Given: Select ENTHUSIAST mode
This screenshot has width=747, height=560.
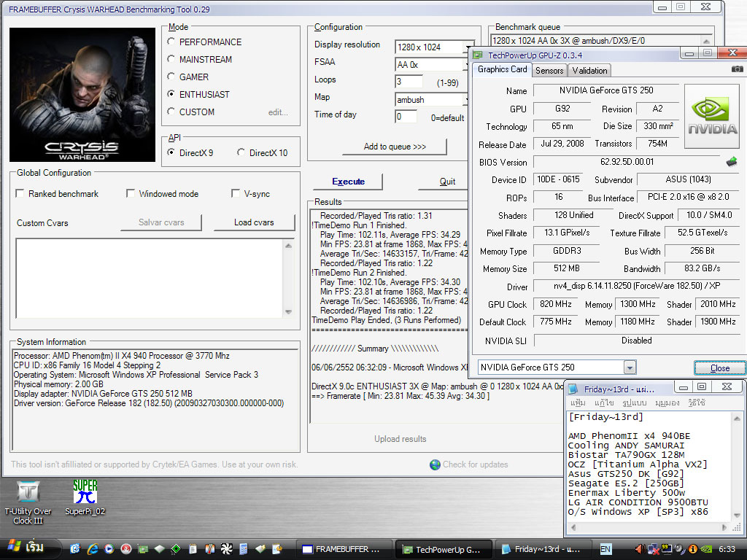Looking at the screenshot, I should pos(198,94).
